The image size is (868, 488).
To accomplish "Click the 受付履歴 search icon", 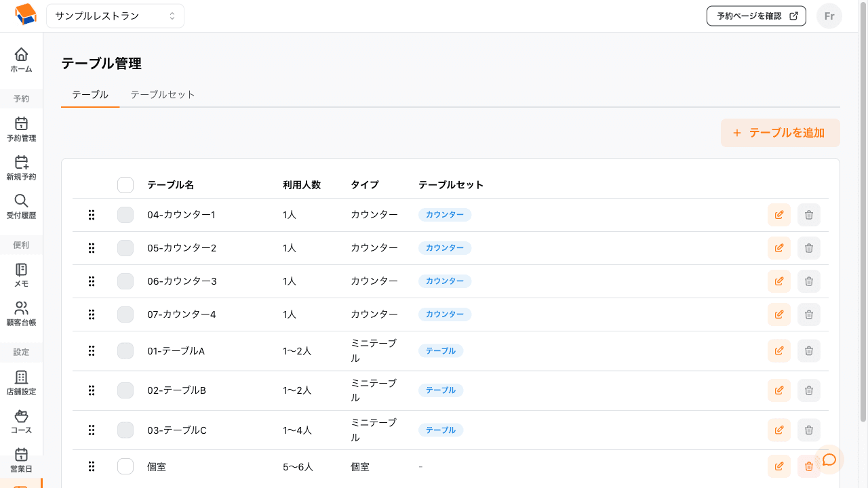I will [21, 201].
